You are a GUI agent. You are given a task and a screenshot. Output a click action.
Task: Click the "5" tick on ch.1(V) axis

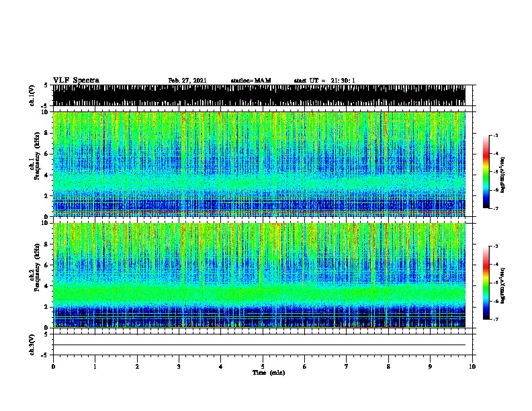[46, 85]
